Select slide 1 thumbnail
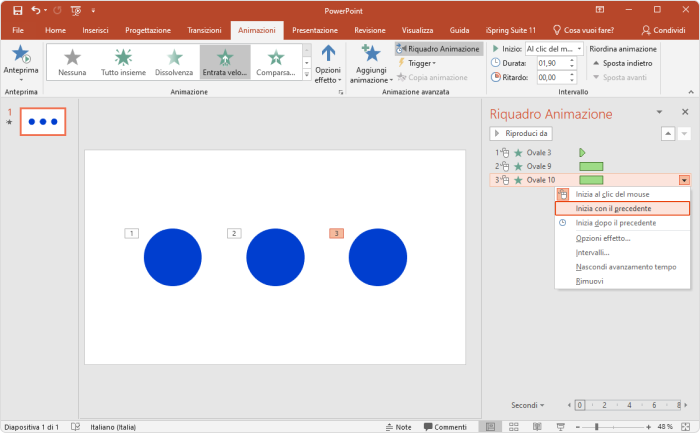 [x=43, y=121]
